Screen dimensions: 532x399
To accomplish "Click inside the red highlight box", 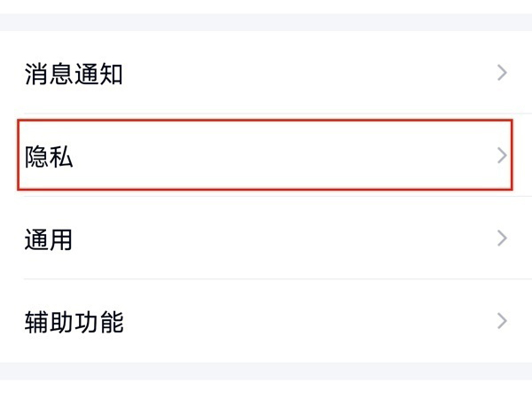I will pos(266,156).
